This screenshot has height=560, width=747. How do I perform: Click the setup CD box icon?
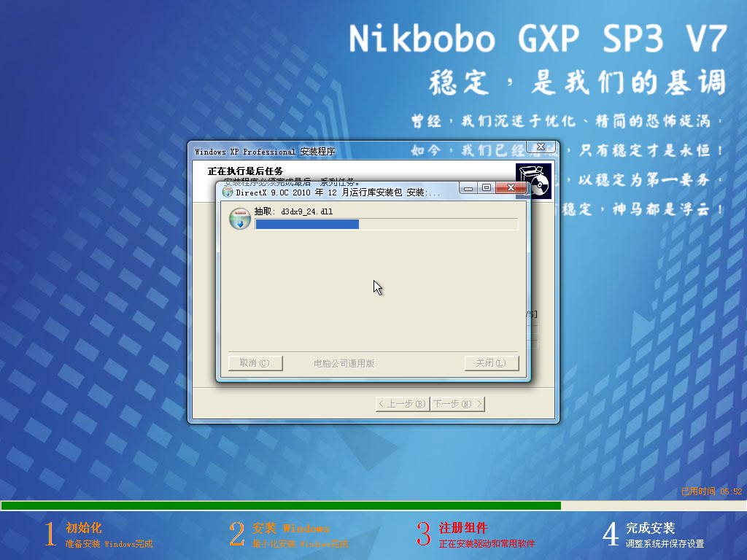pos(533,181)
